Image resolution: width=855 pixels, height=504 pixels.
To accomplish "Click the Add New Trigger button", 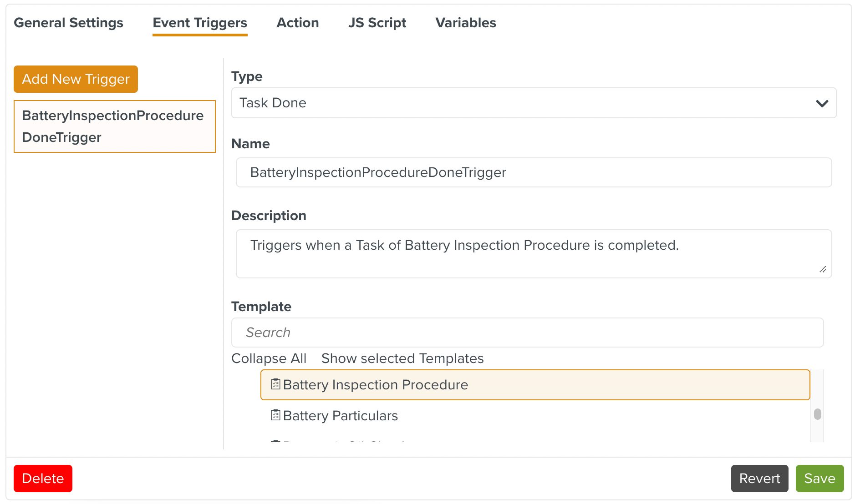I will pyautogui.click(x=75, y=79).
